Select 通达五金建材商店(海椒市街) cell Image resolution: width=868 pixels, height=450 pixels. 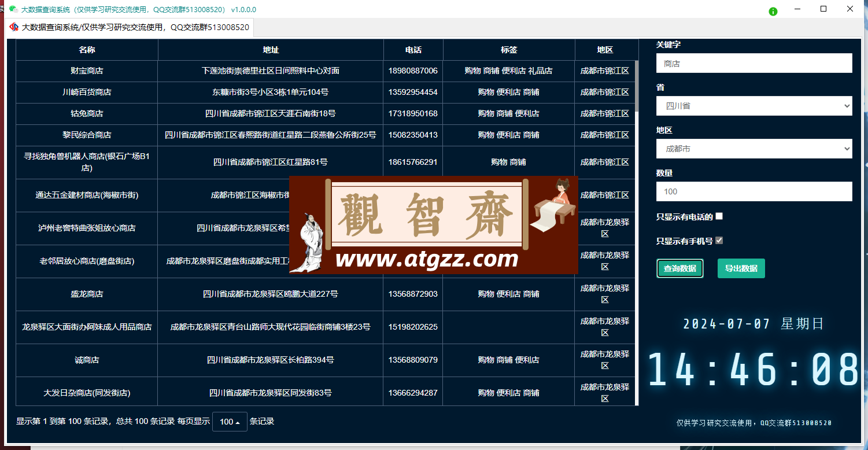(87, 196)
